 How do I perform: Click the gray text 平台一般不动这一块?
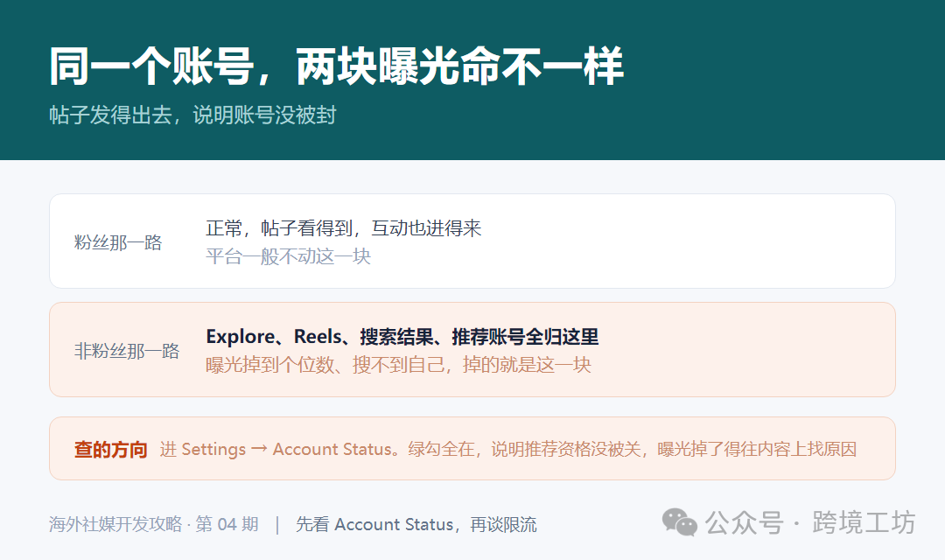(288, 256)
